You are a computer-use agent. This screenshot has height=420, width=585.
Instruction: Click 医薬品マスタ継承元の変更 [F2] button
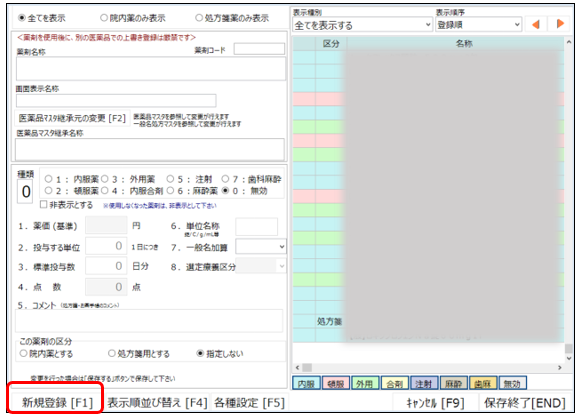[72, 119]
